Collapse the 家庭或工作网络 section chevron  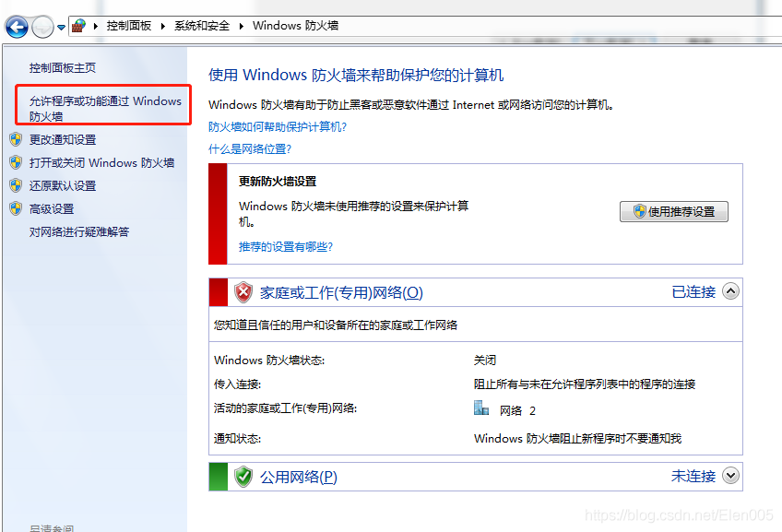tap(730, 291)
